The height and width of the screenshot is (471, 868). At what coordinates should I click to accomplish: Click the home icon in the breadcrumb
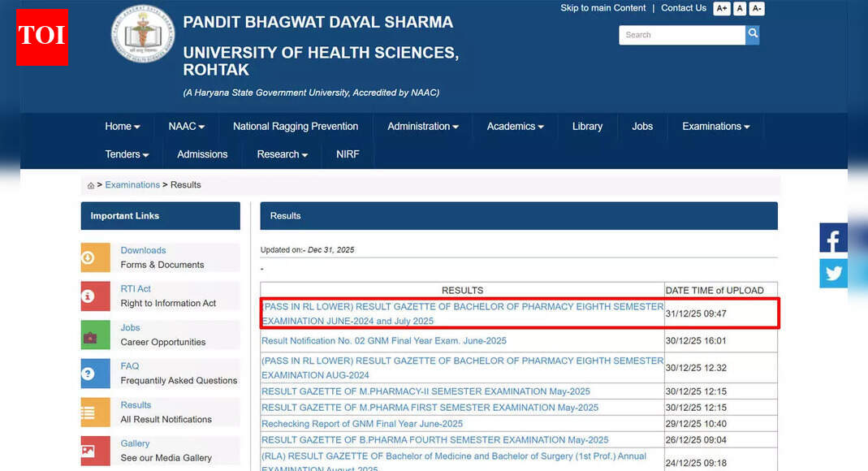(x=91, y=185)
